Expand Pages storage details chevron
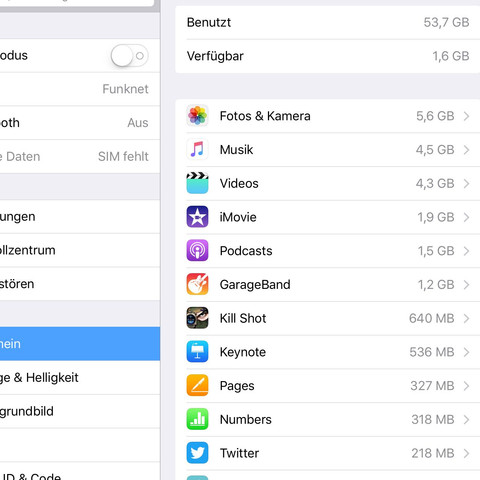Image resolution: width=480 pixels, height=480 pixels. tap(466, 386)
